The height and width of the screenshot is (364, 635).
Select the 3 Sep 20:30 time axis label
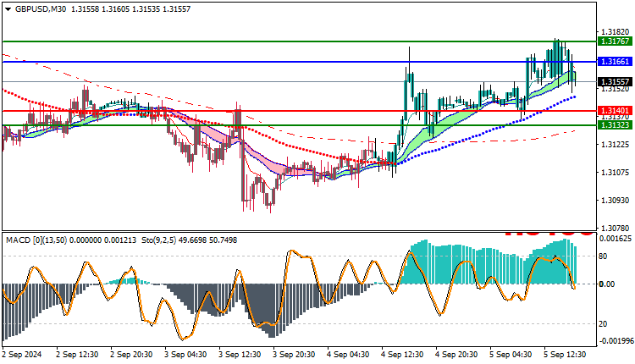[294, 355]
